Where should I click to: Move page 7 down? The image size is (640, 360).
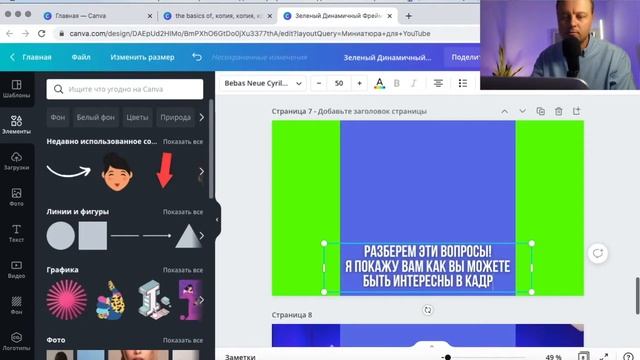click(522, 111)
